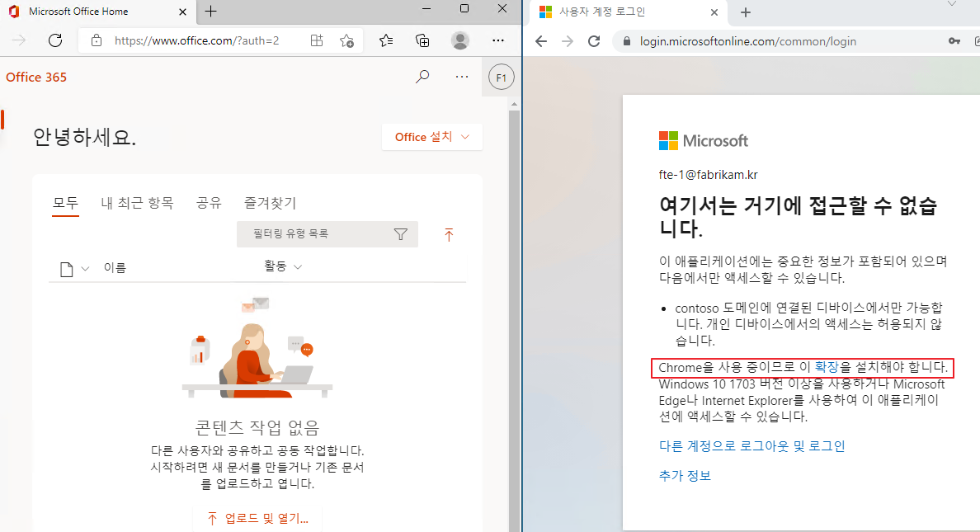This screenshot has height=532, width=980.
Task: Open the 추가 정보 link
Action: pyautogui.click(x=685, y=476)
